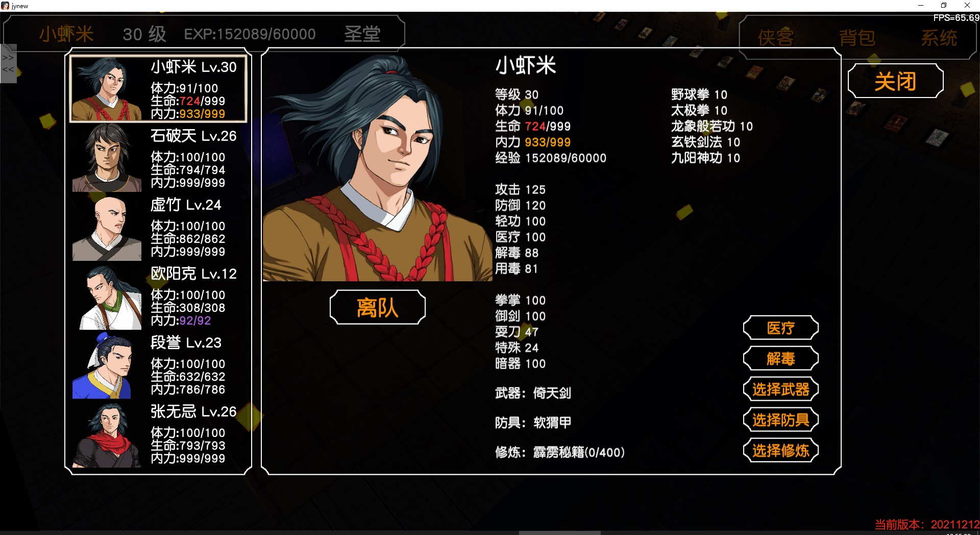This screenshot has width=980, height=535.
Task: Open 选择防具 armor selection
Action: coord(781,420)
